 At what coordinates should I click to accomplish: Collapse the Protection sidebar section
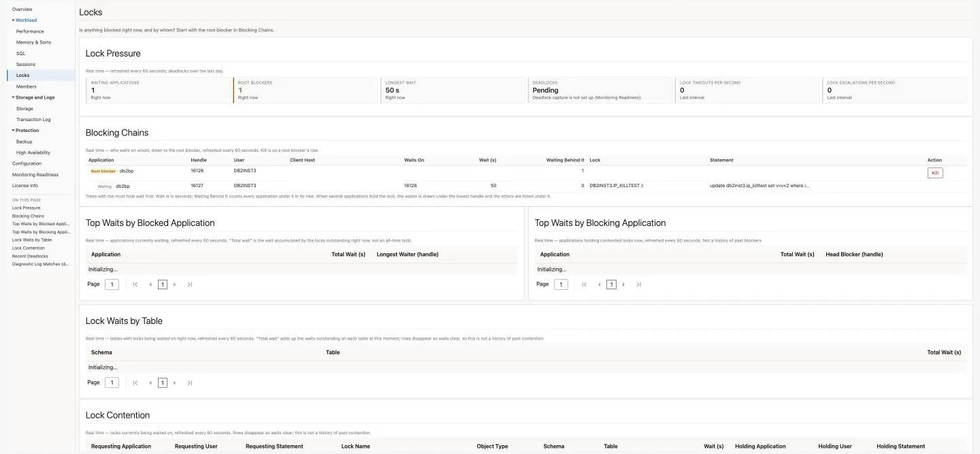13,130
